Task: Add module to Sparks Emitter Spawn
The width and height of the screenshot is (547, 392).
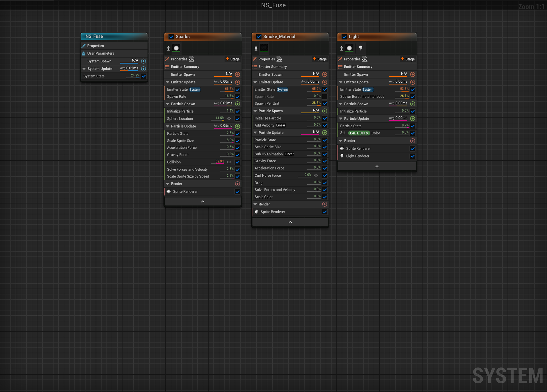Action: tap(237, 74)
